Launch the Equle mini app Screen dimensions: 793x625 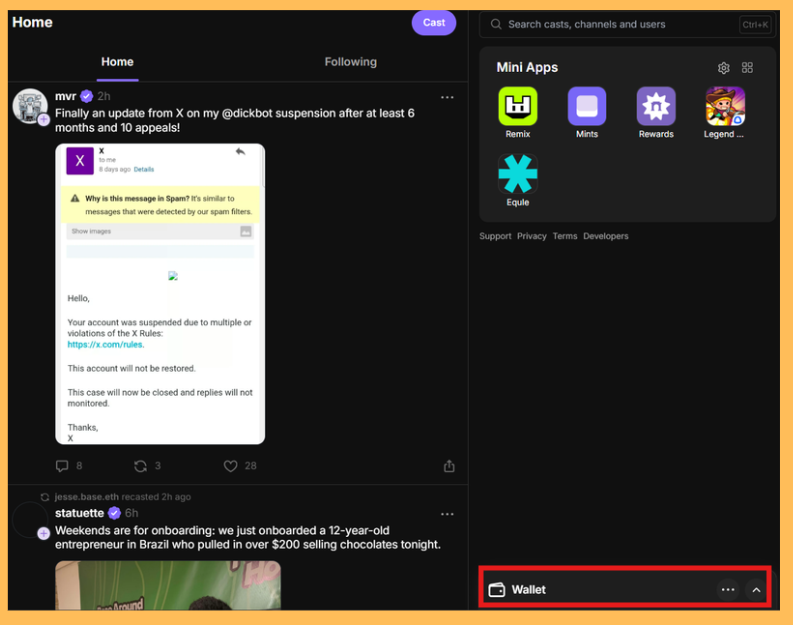point(517,174)
